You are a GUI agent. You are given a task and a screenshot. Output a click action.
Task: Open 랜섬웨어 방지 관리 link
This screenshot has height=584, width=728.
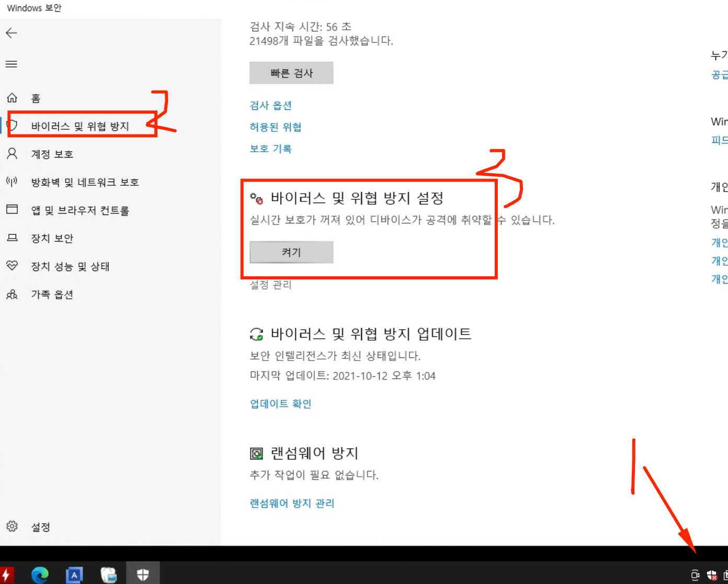[292, 503]
